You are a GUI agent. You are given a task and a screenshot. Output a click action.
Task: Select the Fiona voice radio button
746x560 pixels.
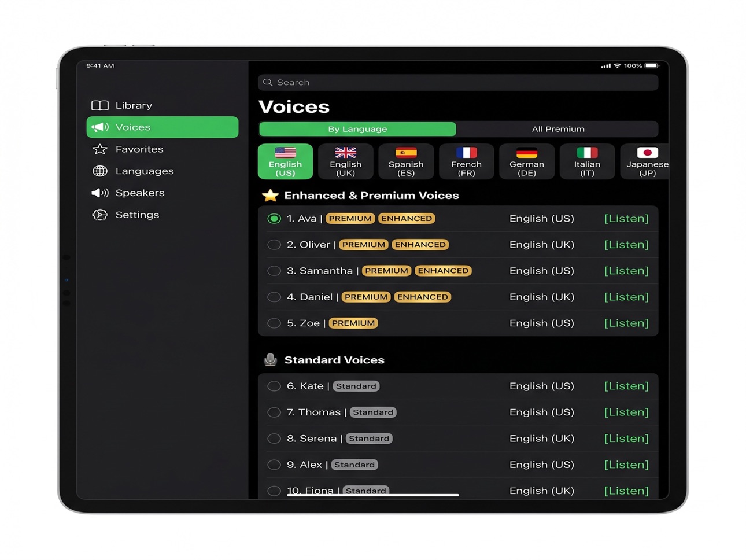pos(274,491)
